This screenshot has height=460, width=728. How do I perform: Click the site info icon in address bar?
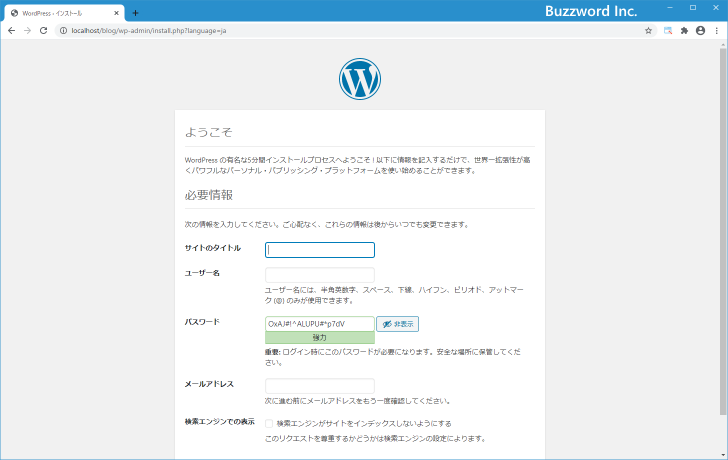[64, 31]
